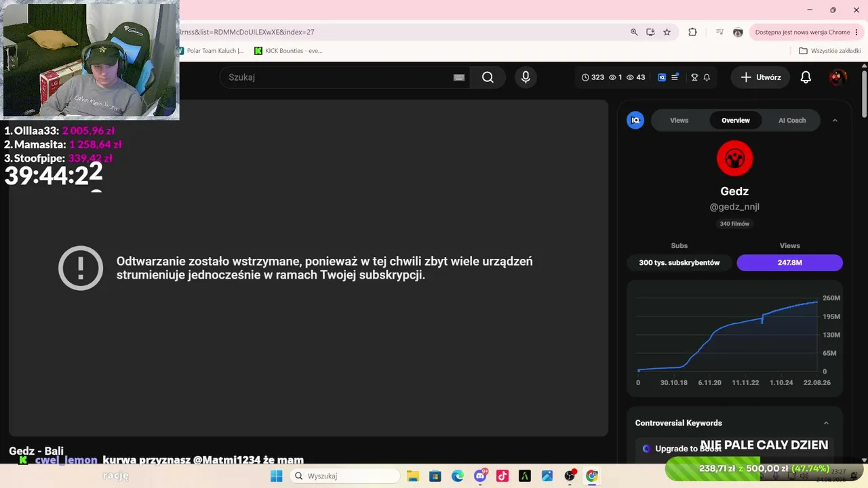Image resolution: width=868 pixels, height=488 pixels.
Task: Open the vidIQ icon in the stats bar
Action: pyautogui.click(x=662, y=77)
